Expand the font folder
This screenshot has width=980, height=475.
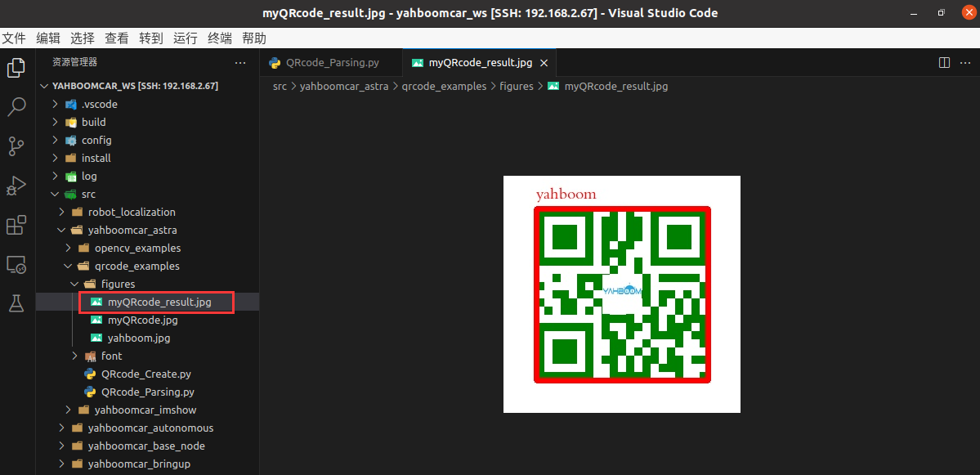[x=111, y=356]
